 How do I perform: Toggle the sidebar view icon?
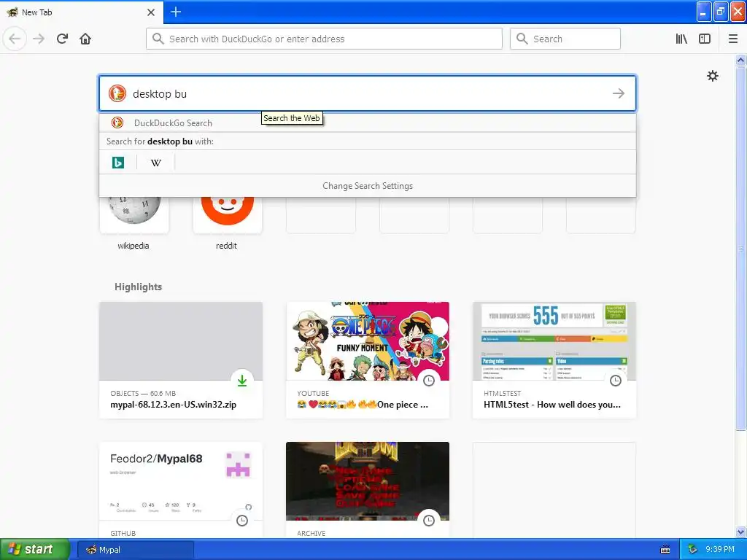click(705, 39)
